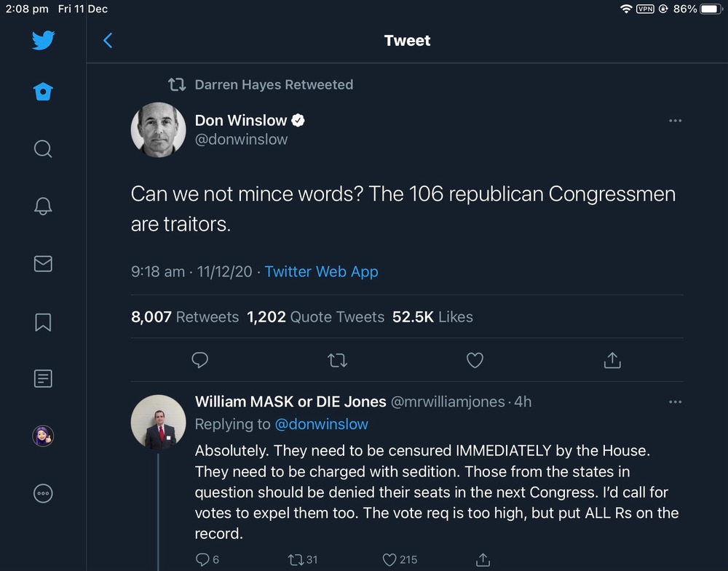Open William Jones reply options menu
This screenshot has width=728, height=571.
pyautogui.click(x=675, y=402)
